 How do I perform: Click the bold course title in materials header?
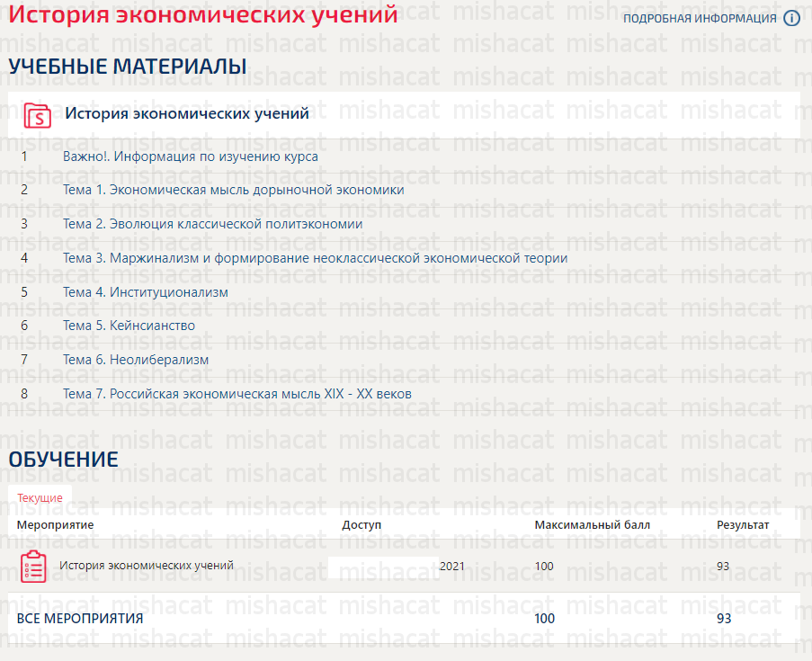(187, 113)
